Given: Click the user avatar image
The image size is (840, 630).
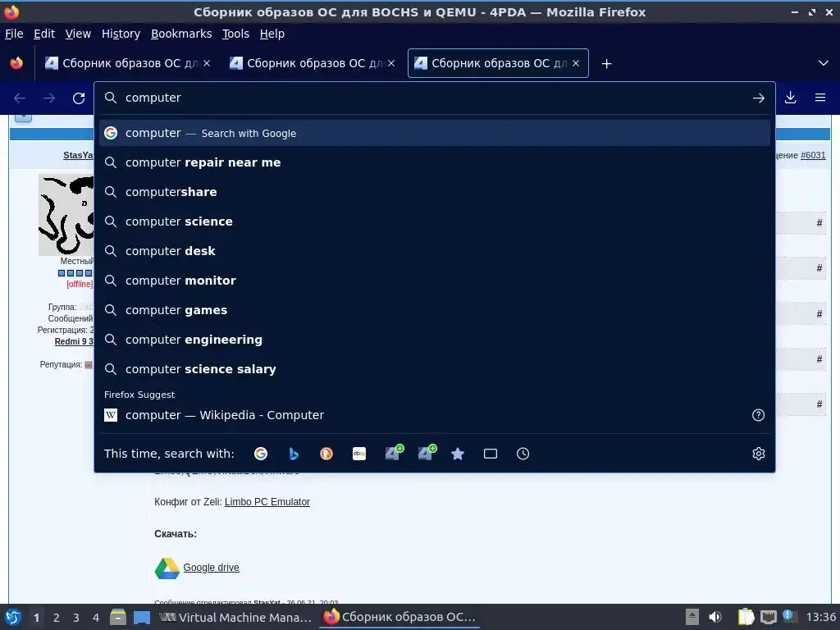Looking at the screenshot, I should (x=66, y=214).
